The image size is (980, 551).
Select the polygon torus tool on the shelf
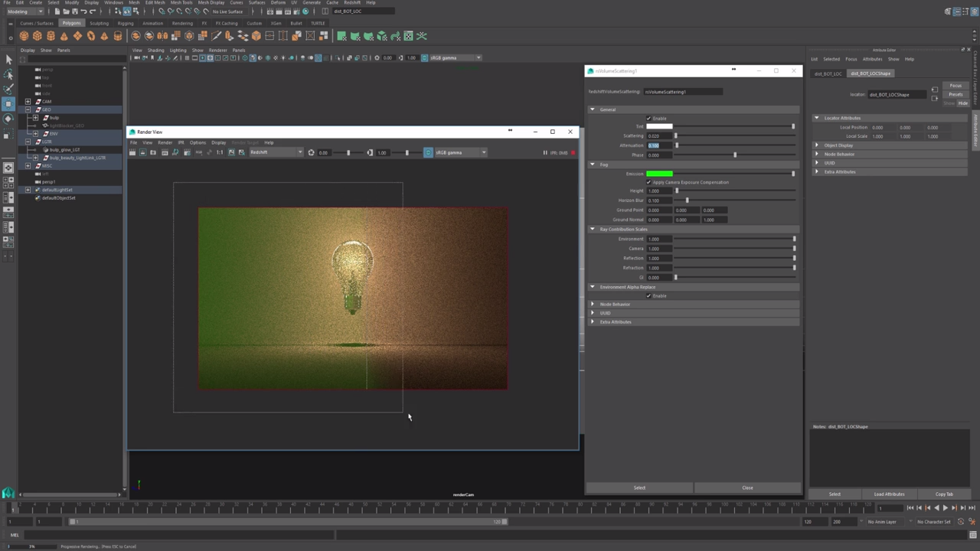tap(92, 37)
